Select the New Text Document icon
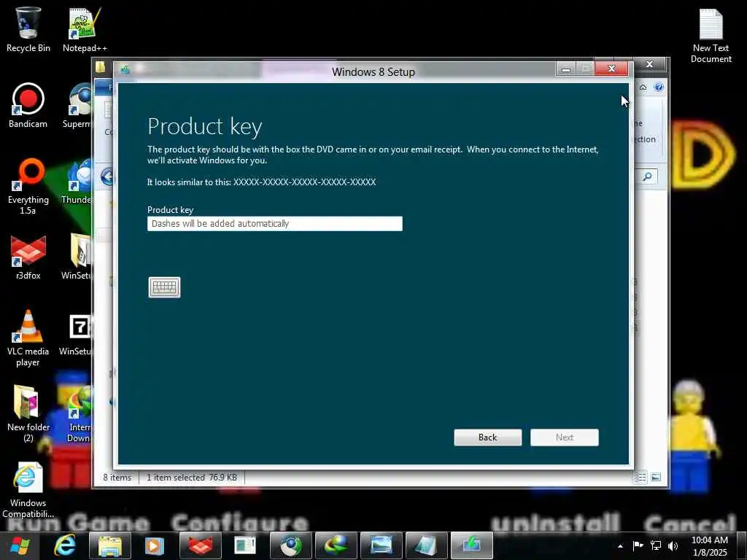 [x=711, y=35]
